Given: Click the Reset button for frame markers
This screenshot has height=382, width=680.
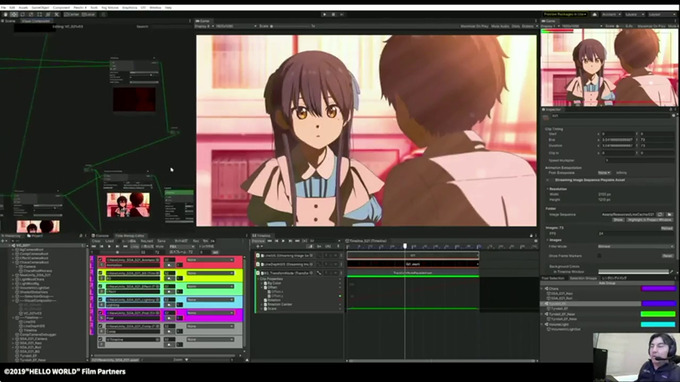Looking at the screenshot, I should [x=667, y=256].
